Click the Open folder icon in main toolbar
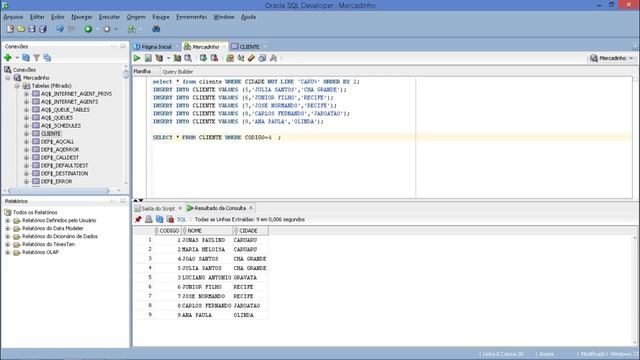This screenshot has height=360, width=640. (21, 29)
